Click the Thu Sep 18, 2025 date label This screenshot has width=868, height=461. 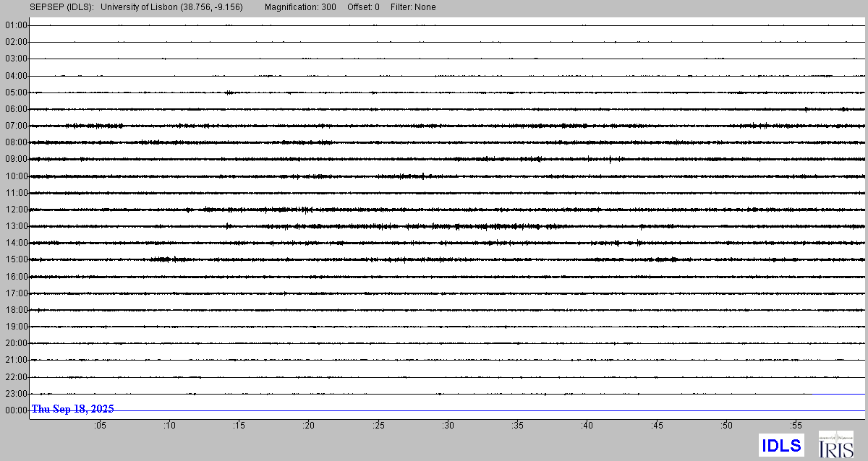[x=72, y=409]
